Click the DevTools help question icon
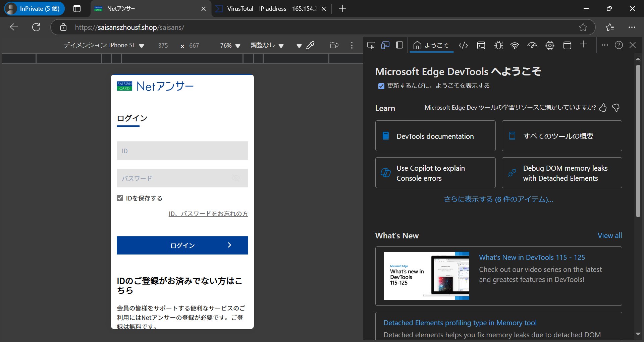Viewport: 644px width, 342px height. (x=619, y=45)
